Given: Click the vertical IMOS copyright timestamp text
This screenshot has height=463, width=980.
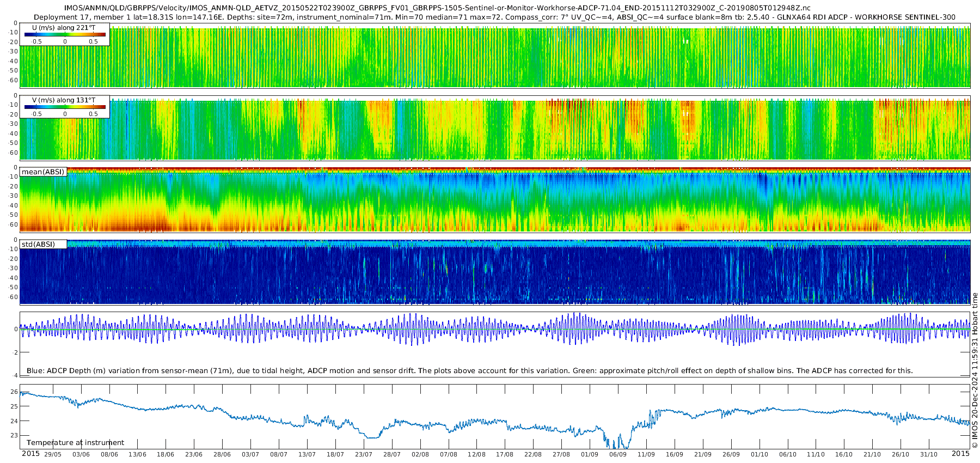Looking at the screenshot, I should tap(975, 370).
